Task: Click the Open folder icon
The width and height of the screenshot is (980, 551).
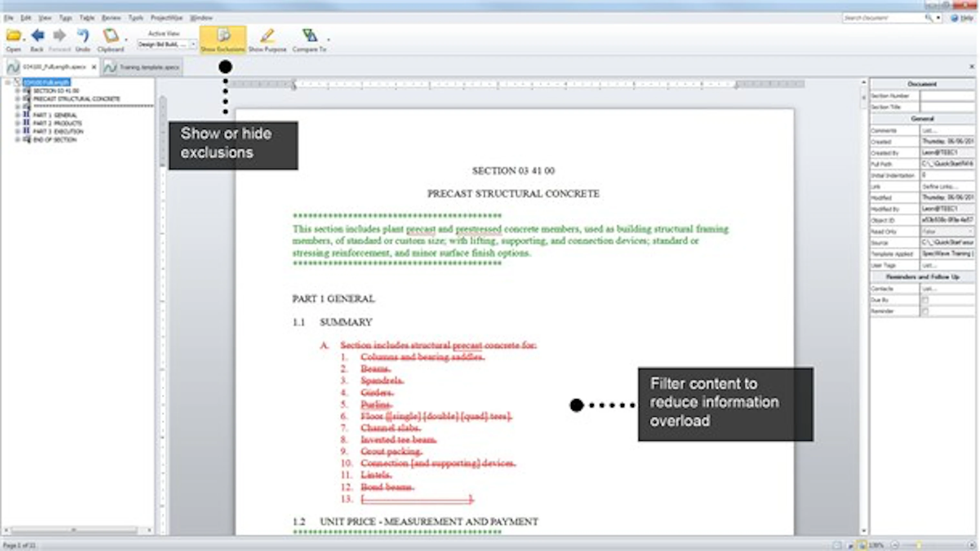Action: pos(13,36)
